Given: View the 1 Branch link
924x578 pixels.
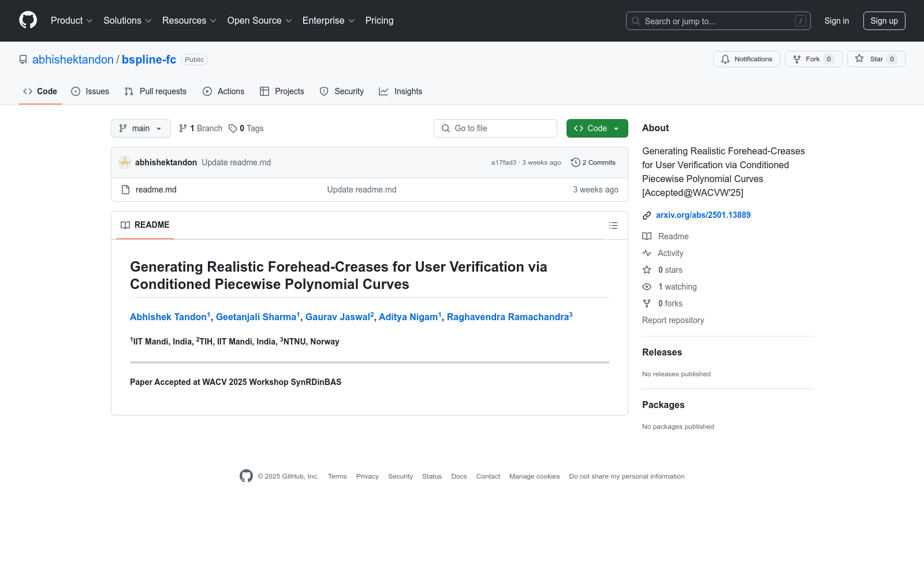Looking at the screenshot, I should (200, 128).
